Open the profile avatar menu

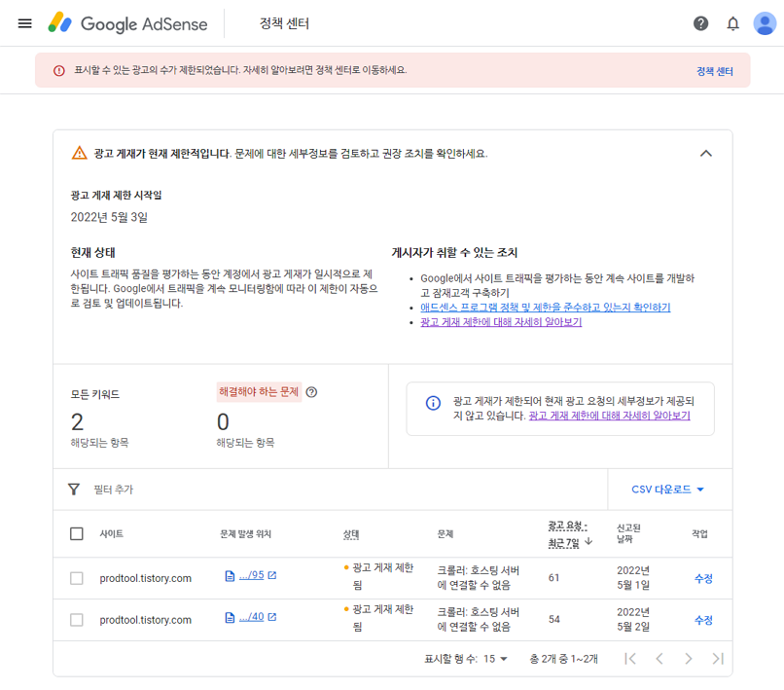765,23
